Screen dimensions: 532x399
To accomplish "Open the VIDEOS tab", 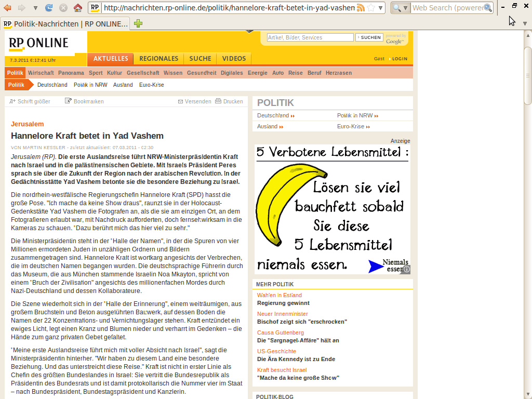I will (234, 58).
